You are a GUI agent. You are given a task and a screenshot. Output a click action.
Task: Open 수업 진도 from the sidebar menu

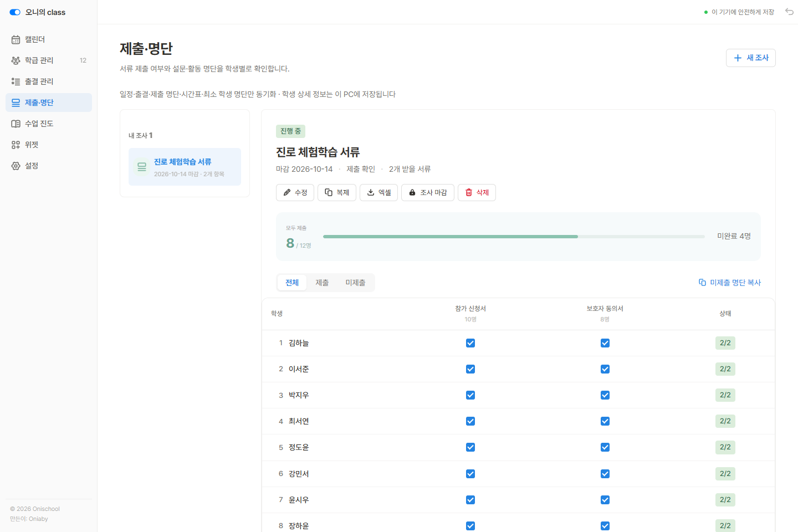click(49, 124)
